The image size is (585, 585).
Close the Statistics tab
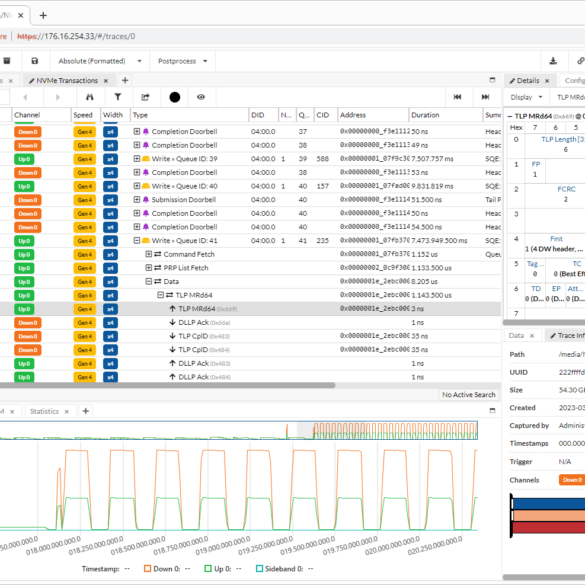coord(66,412)
